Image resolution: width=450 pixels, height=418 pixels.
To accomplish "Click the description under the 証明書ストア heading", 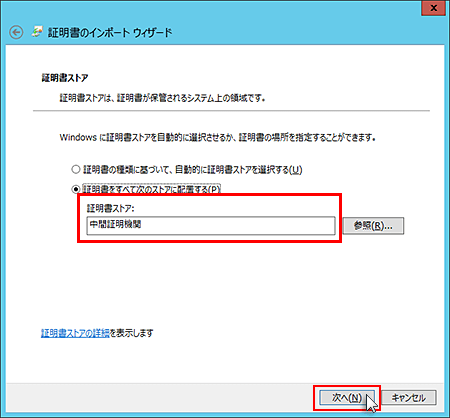I will click(x=162, y=98).
